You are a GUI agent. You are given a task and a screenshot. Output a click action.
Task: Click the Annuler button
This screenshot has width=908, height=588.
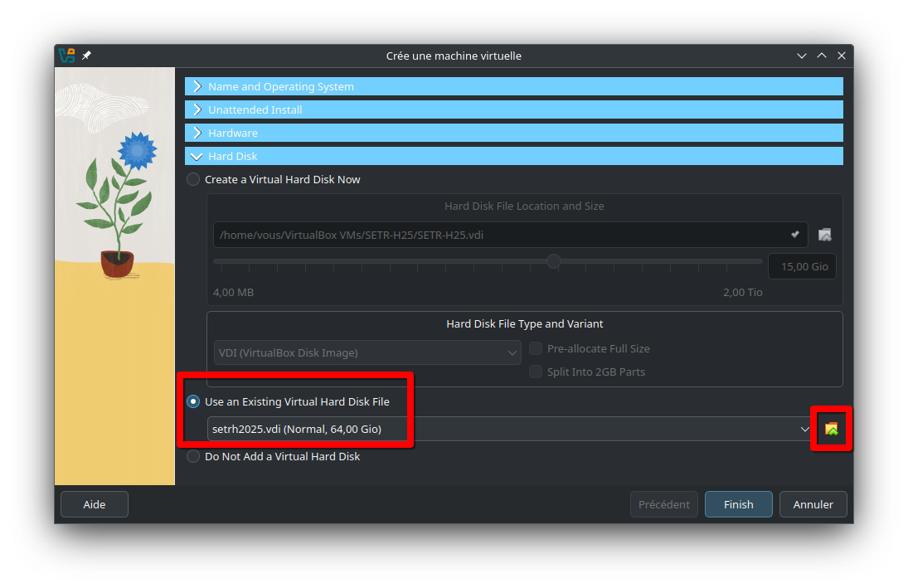pos(813,504)
